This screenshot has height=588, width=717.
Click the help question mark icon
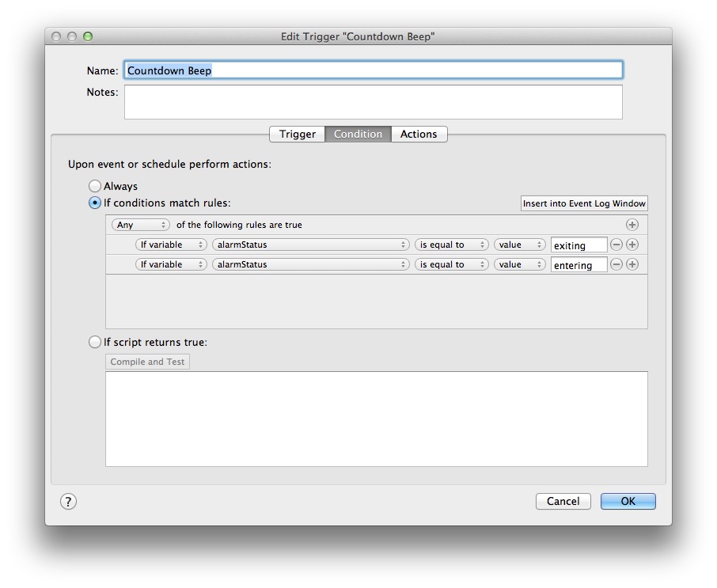(68, 502)
